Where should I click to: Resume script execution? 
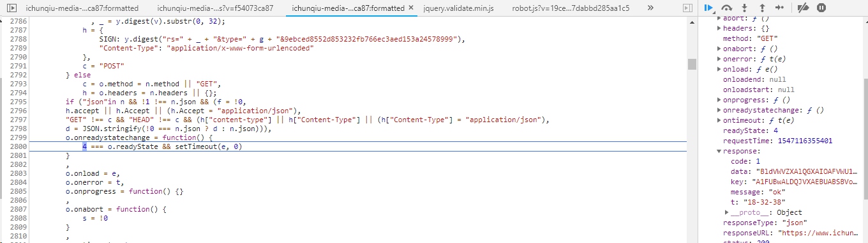coord(708,8)
